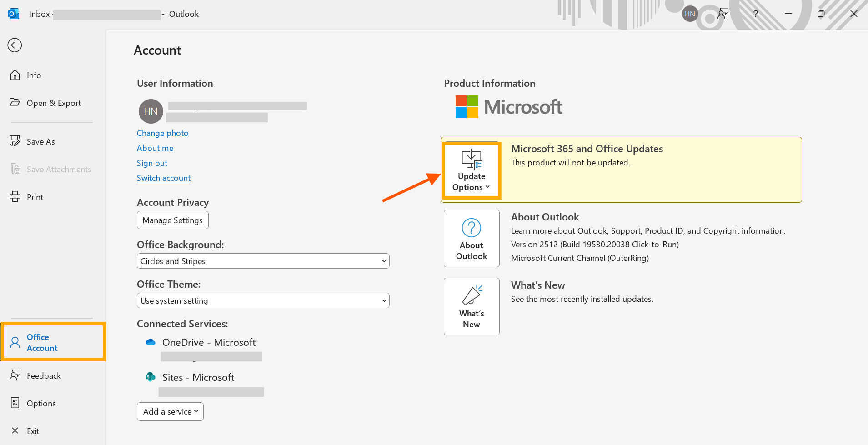This screenshot has height=445, width=868.
Task: Select the Office Account sidebar entry
Action: [x=42, y=342]
